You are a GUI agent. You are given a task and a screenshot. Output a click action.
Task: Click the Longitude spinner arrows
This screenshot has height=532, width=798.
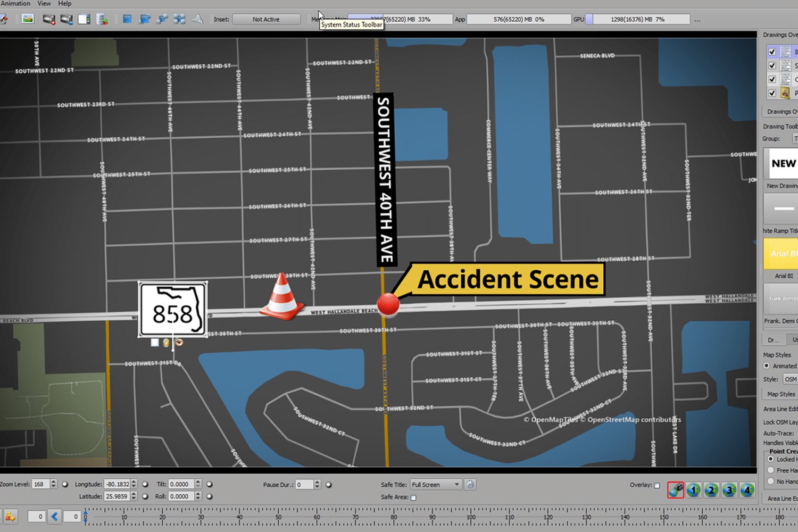(134, 484)
